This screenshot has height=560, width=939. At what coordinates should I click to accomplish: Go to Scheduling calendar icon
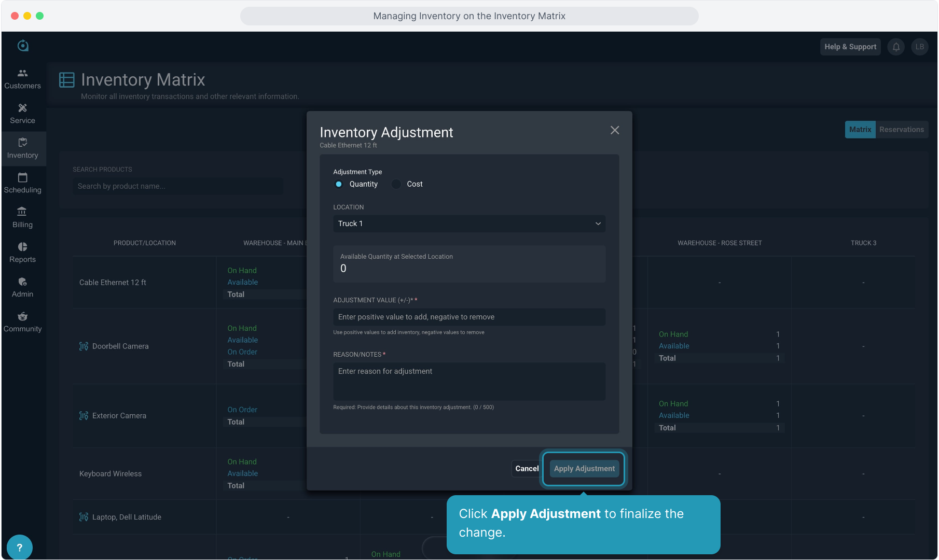[22, 178]
